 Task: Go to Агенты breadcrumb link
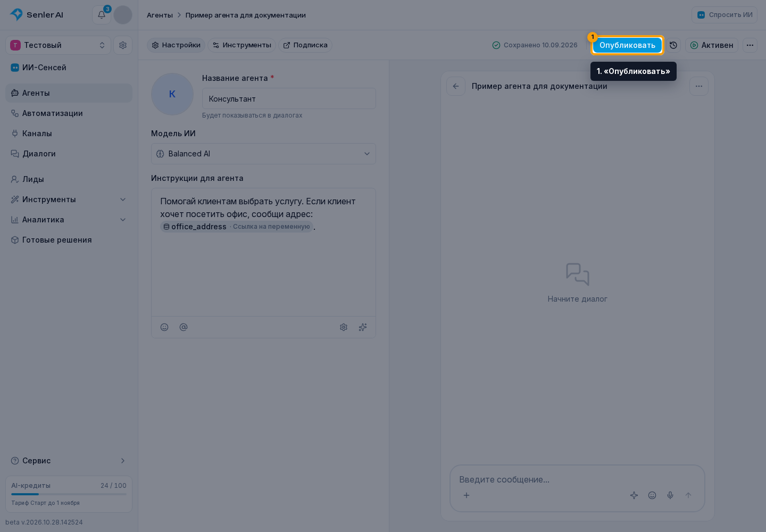(160, 15)
